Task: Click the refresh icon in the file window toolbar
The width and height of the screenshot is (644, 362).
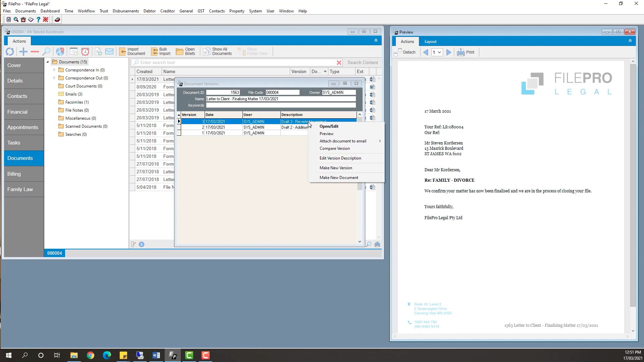Action: tap(10, 52)
